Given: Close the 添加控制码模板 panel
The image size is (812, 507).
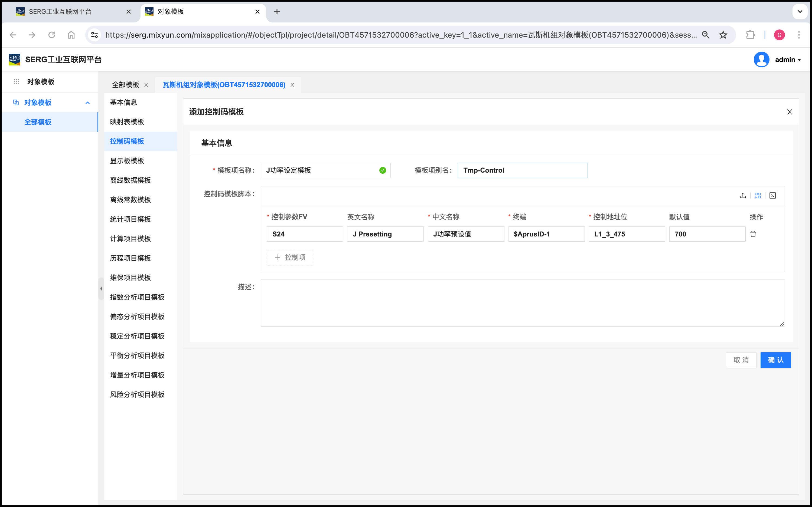Looking at the screenshot, I should tap(790, 112).
